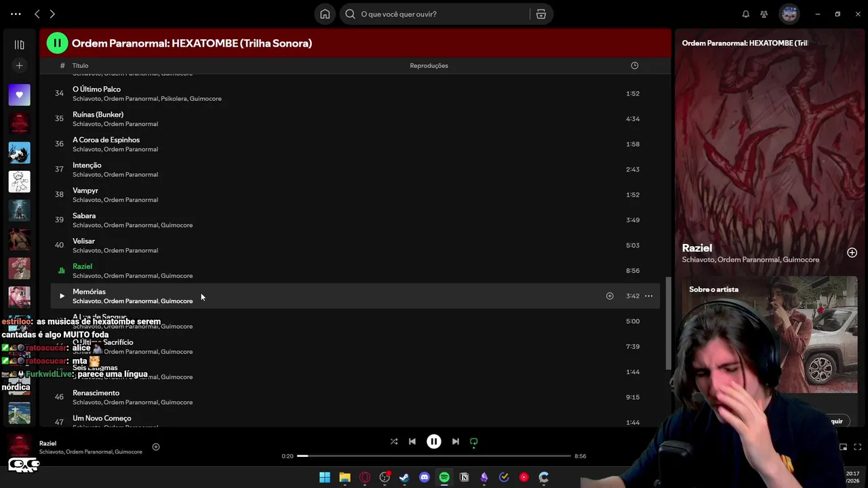The image size is (868, 488).
Task: Open File Explorer from taskbar
Action: [x=344, y=477]
